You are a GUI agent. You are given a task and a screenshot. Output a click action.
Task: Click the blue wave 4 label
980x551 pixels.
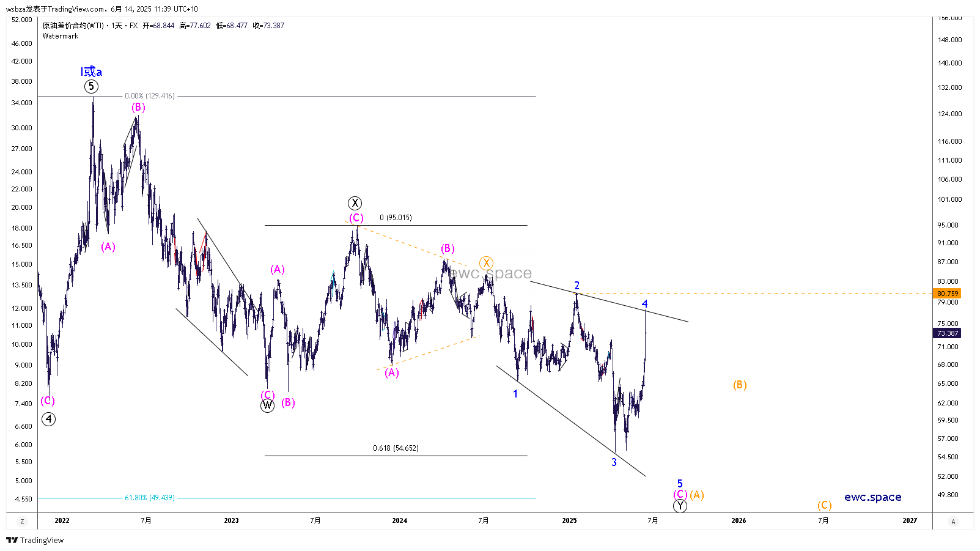click(644, 304)
